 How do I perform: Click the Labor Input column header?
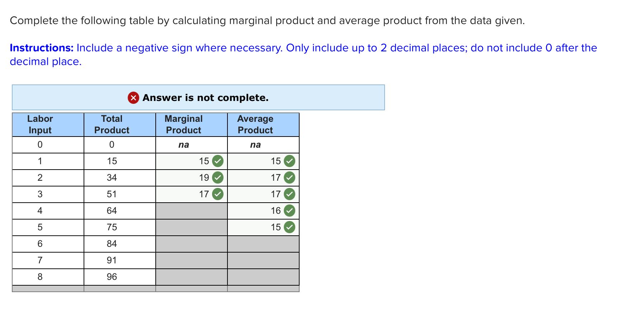tap(40, 124)
